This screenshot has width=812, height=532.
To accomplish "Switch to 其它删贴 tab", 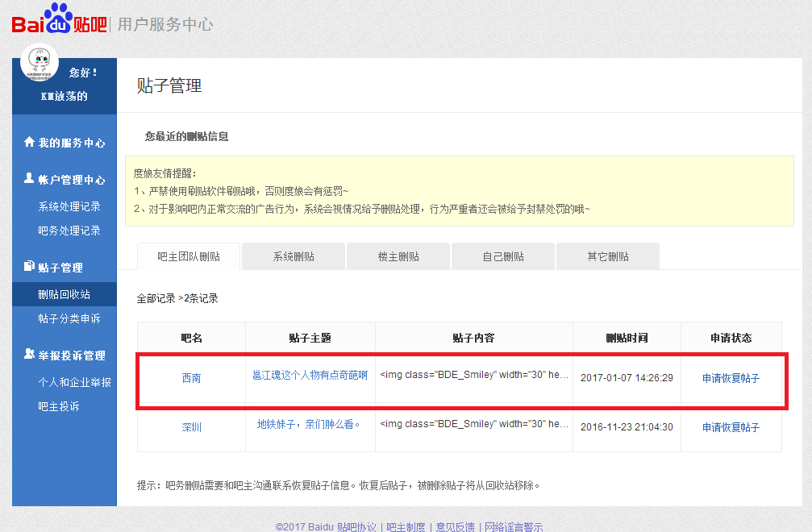I will point(607,256).
